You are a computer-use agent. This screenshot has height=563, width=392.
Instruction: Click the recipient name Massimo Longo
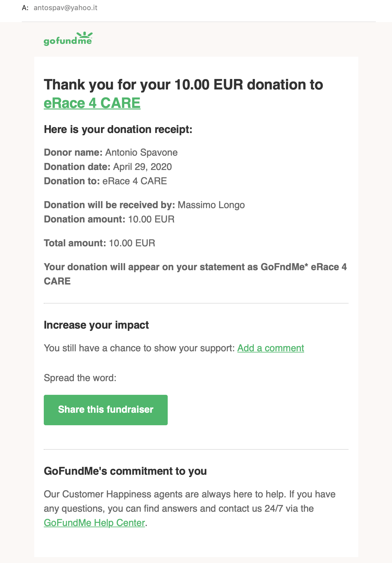pyautogui.click(x=211, y=205)
